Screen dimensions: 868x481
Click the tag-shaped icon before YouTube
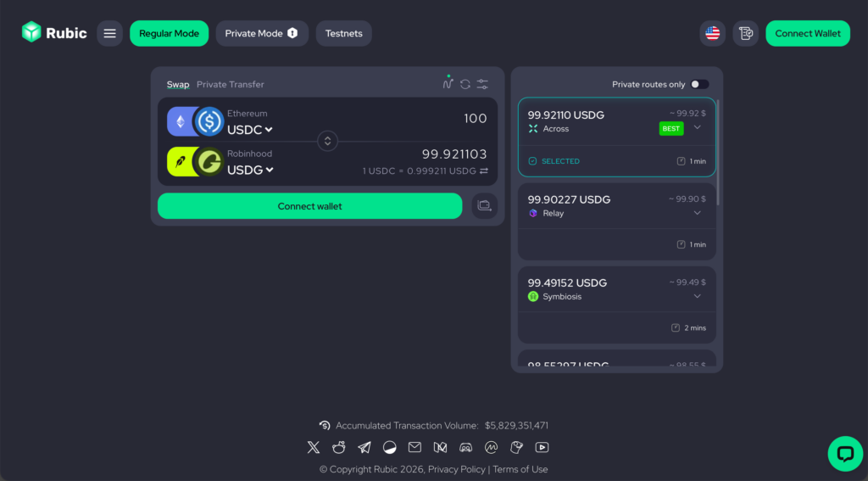point(516,447)
